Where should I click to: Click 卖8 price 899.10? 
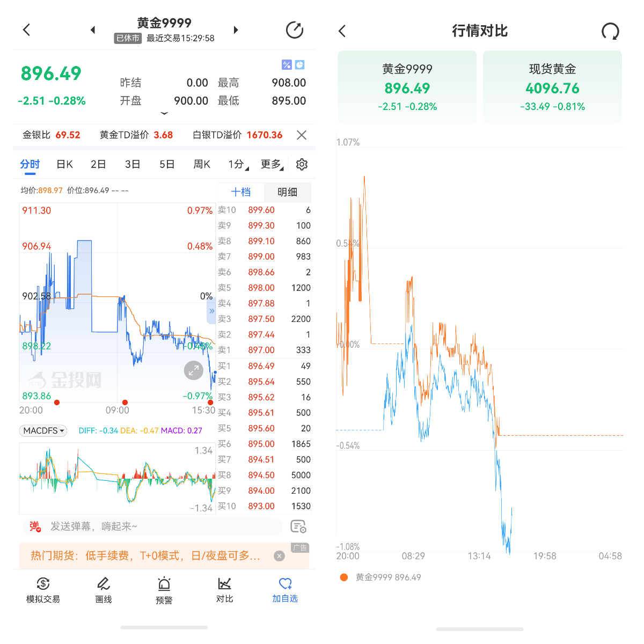pyautogui.click(x=261, y=241)
